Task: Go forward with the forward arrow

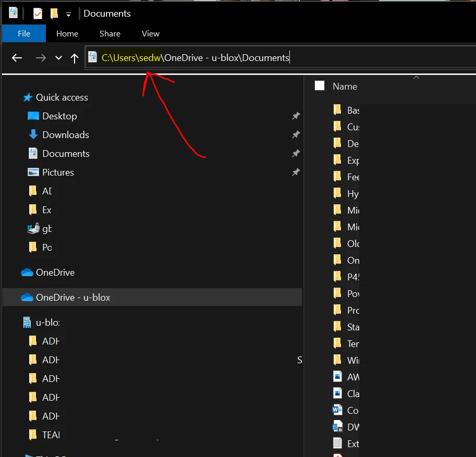Action: point(41,58)
